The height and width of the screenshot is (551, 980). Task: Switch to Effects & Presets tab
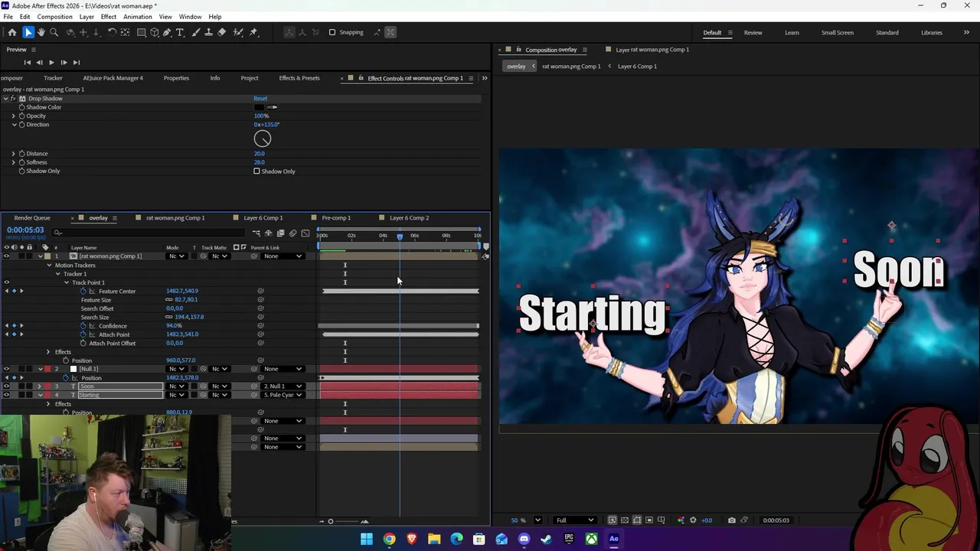pos(299,78)
